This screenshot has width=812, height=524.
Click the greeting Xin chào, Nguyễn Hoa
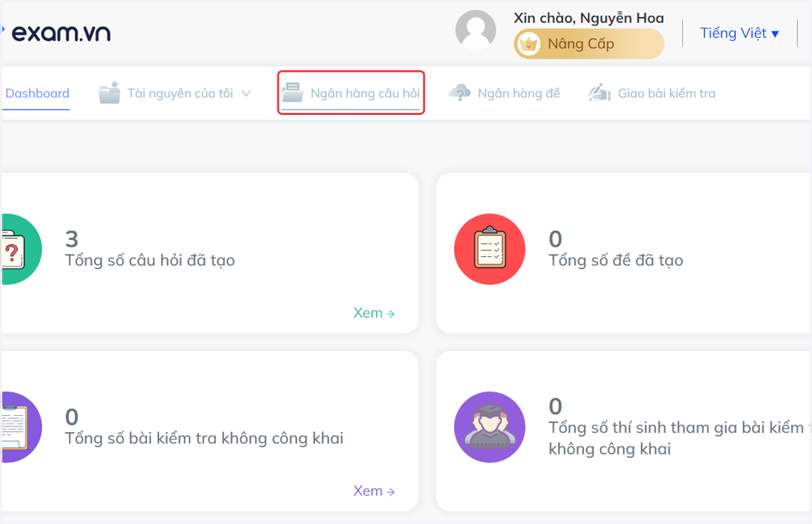[x=589, y=18]
